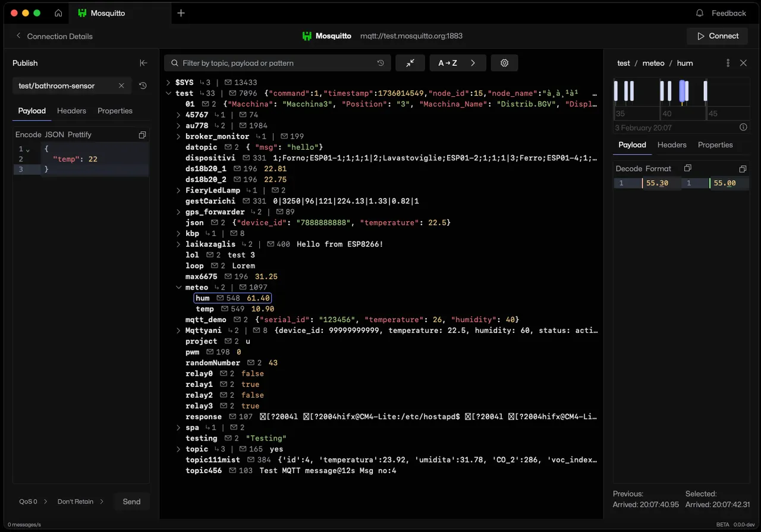Switch to Properties tab in Publish panel
This screenshot has width=761, height=532.
pyautogui.click(x=115, y=111)
